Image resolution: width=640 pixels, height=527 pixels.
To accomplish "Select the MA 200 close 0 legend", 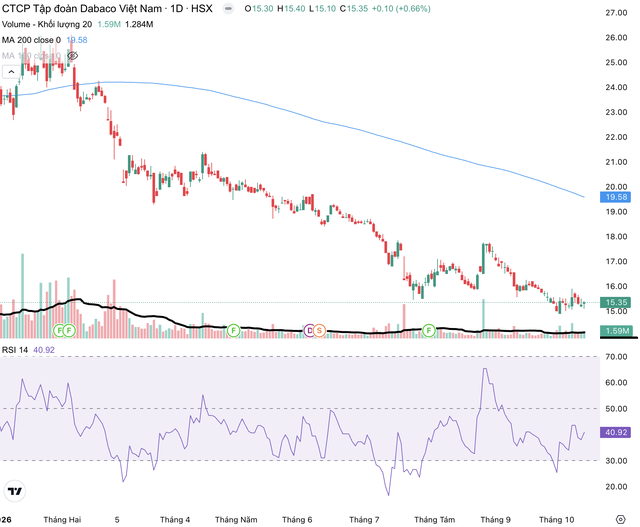I will [31, 40].
